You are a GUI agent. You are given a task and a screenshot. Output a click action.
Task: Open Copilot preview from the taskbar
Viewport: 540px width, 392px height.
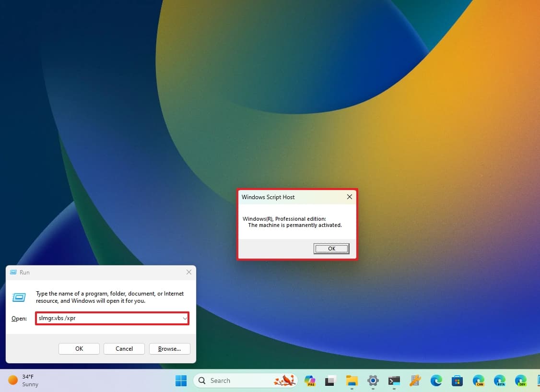pyautogui.click(x=310, y=380)
